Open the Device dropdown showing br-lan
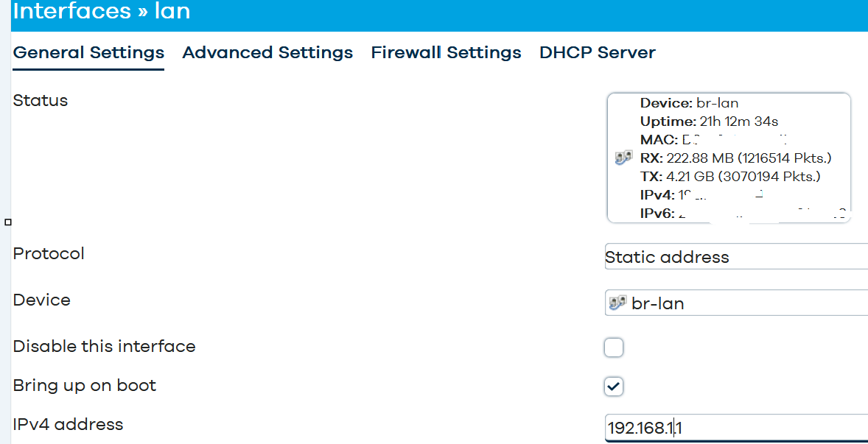This screenshot has width=868, height=444. (x=736, y=303)
